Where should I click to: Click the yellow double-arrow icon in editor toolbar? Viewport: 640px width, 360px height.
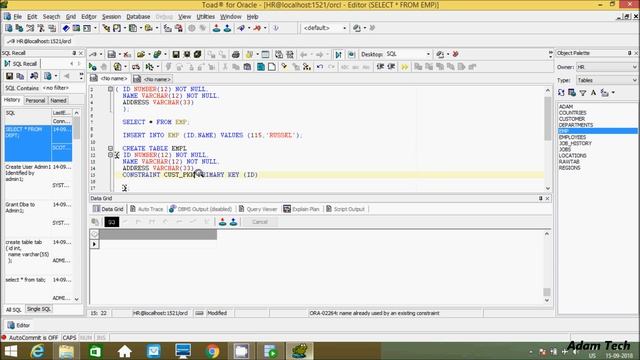tap(404, 67)
